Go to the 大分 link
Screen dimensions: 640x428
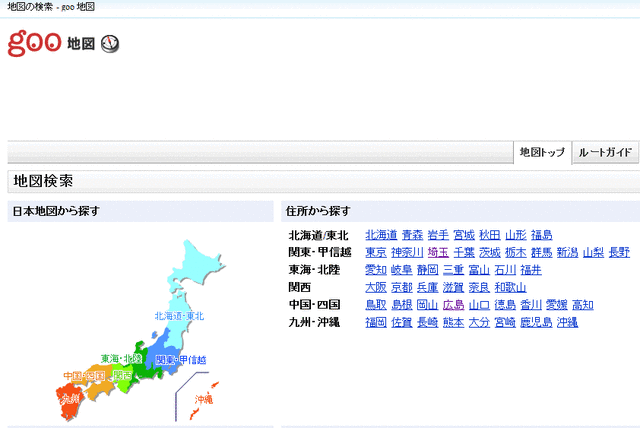point(480,322)
